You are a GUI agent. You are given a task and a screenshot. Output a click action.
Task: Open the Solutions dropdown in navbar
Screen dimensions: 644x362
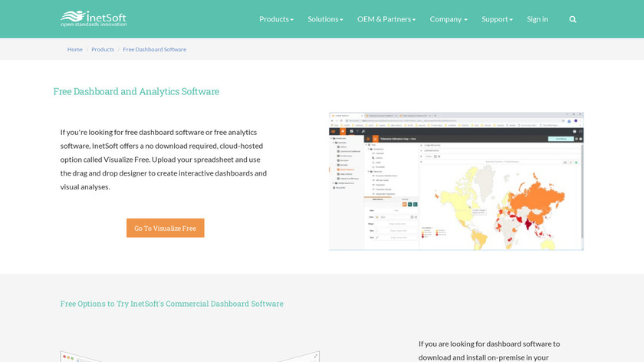click(325, 19)
